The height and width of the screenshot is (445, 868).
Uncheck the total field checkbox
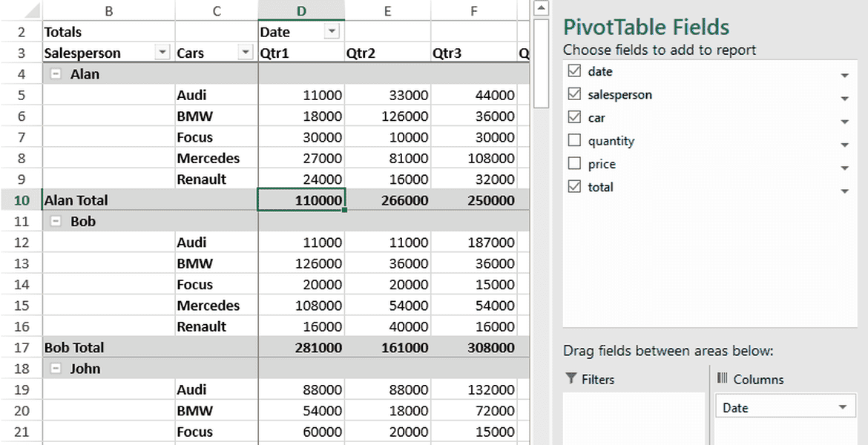click(573, 187)
